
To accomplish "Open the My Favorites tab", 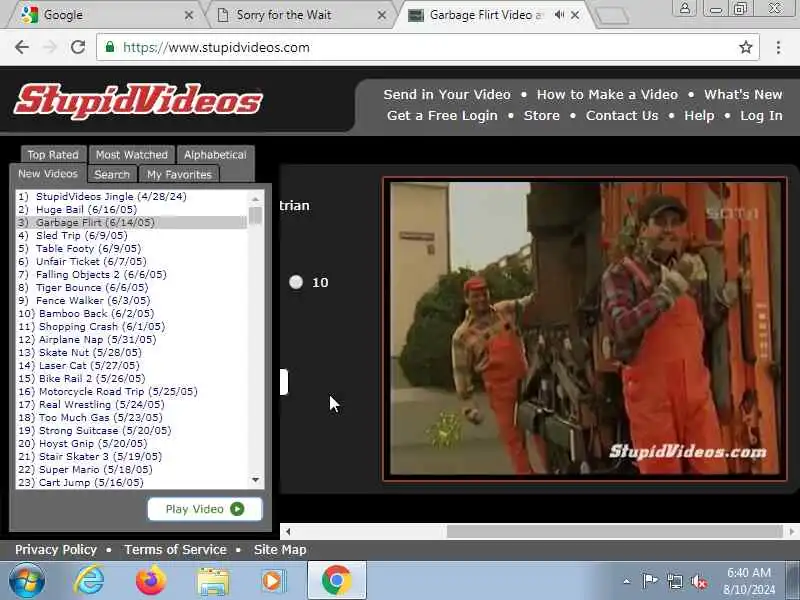I will tap(179, 174).
